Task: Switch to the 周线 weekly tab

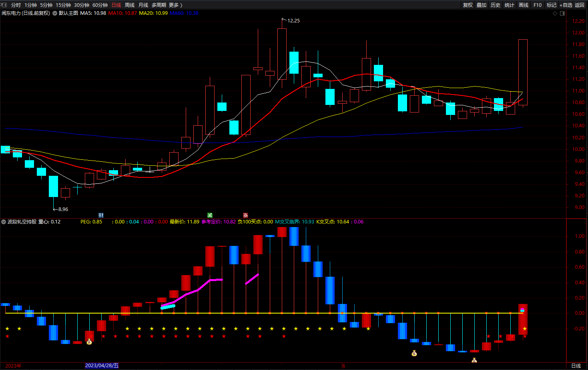Action: point(130,5)
